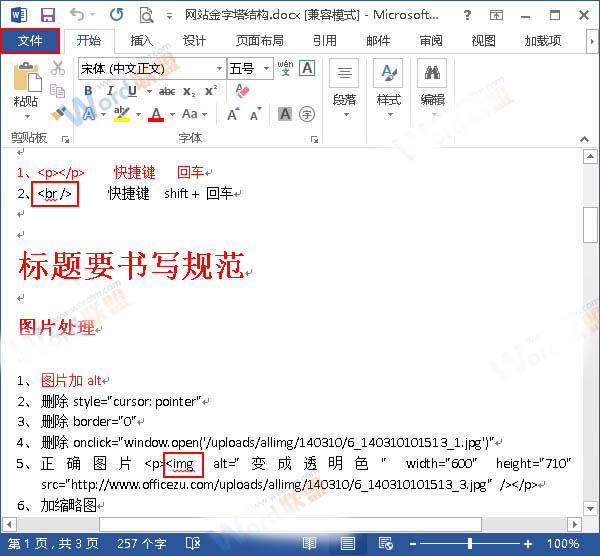Toggle bold formatting
Image resolution: width=600 pixels, height=556 pixels.
(x=87, y=91)
